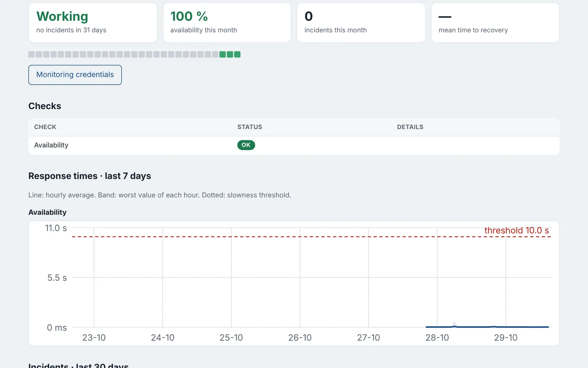Viewport: 588px width, 368px height.
Task: Click the OK status badge for Availability
Action: (246, 145)
